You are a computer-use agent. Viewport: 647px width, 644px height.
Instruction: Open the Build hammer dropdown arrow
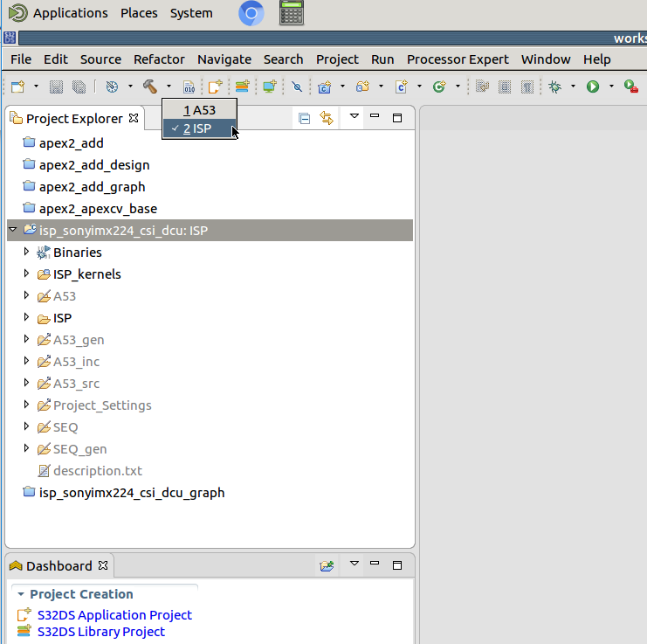coord(169,87)
